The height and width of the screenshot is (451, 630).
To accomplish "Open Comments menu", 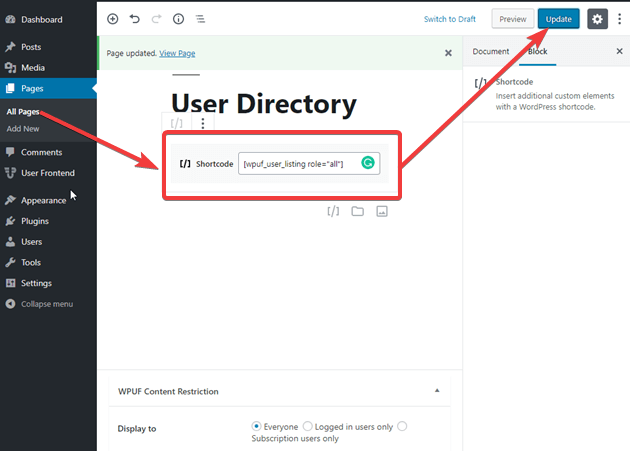I will [x=41, y=152].
